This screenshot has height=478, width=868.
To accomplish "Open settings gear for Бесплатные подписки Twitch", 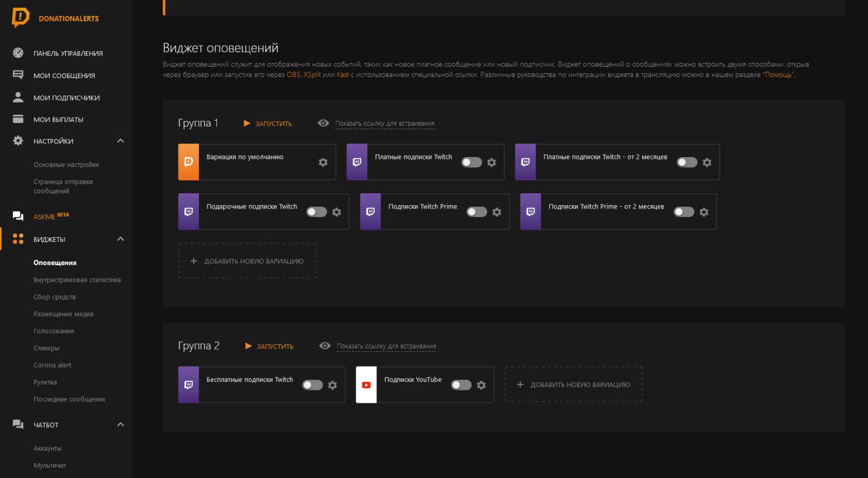I will point(333,385).
